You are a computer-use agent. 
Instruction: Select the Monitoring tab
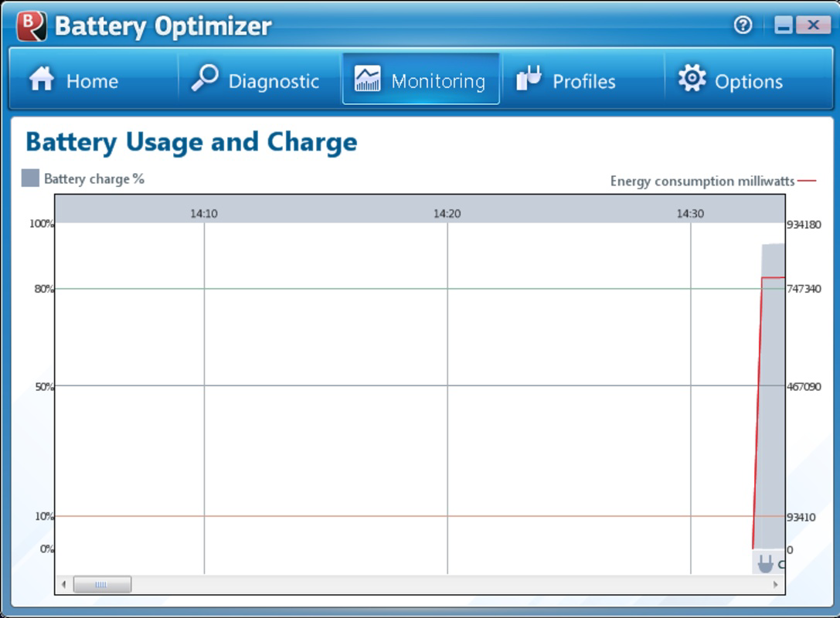[x=421, y=80]
